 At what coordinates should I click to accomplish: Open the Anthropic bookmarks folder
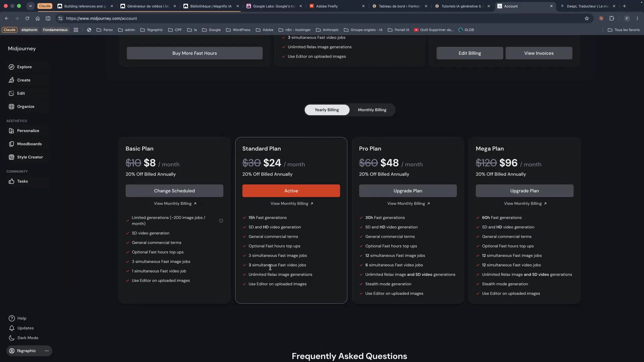point(327,30)
